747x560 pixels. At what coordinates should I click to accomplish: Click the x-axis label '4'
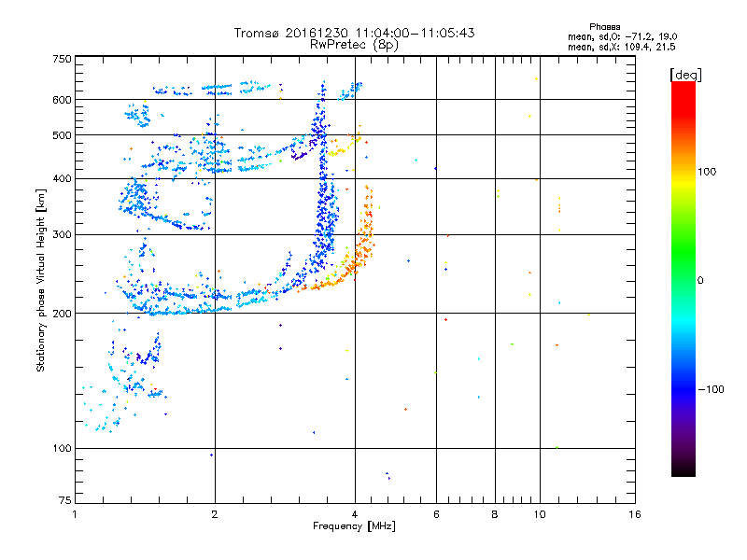(355, 514)
